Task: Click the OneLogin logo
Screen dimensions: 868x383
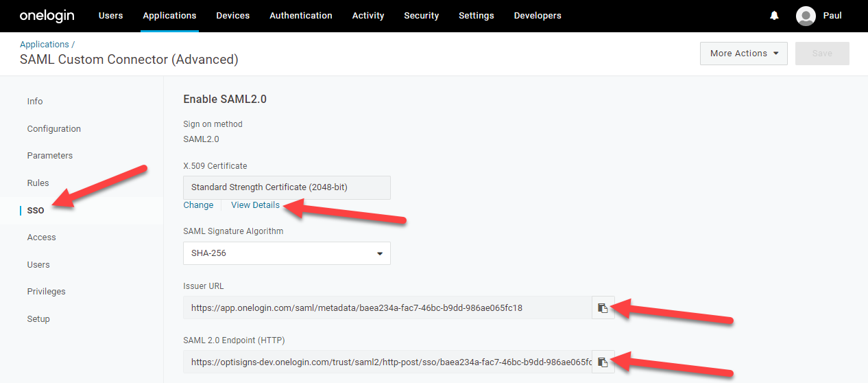Action: [x=47, y=16]
